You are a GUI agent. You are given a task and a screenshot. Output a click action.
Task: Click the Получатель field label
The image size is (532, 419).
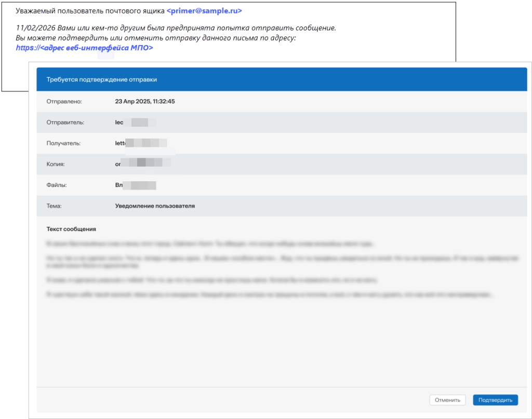coord(63,143)
